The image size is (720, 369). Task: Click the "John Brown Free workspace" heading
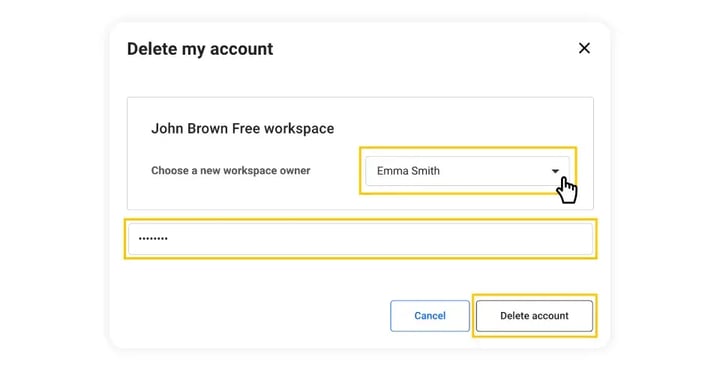(x=242, y=129)
